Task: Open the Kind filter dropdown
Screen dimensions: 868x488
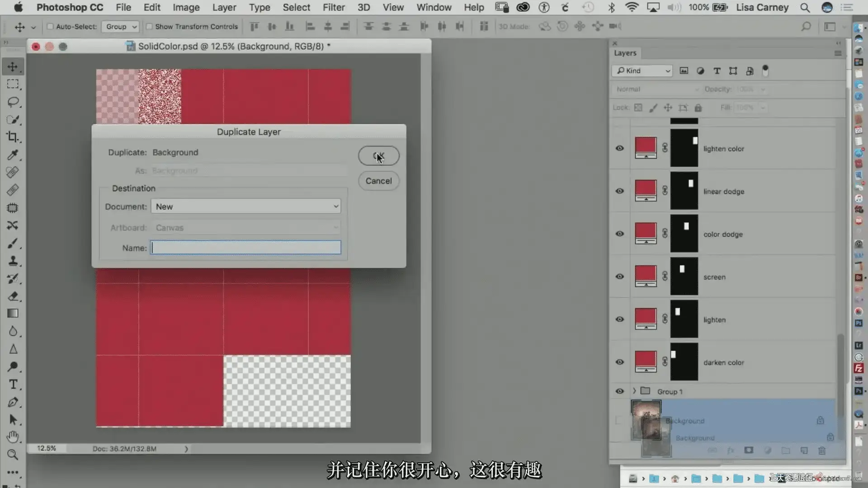Action: (x=643, y=71)
